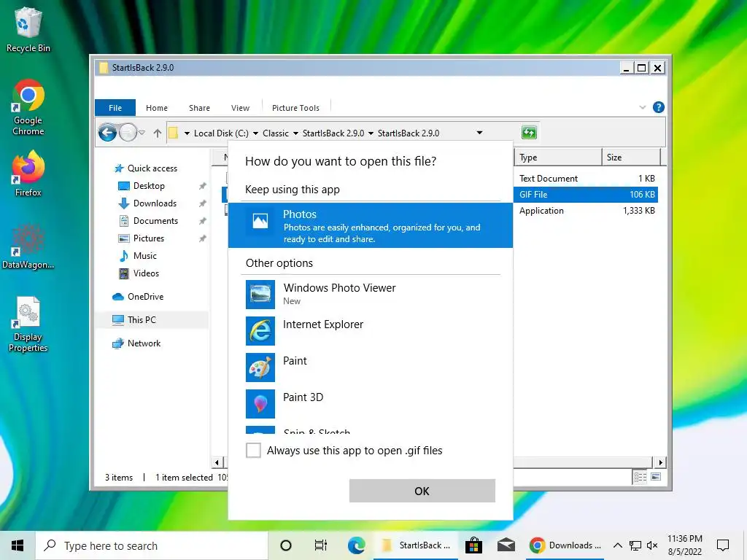Screen dimensions: 747x560
Task: Click muted volume tray icon
Action: pyautogui.click(x=652, y=545)
